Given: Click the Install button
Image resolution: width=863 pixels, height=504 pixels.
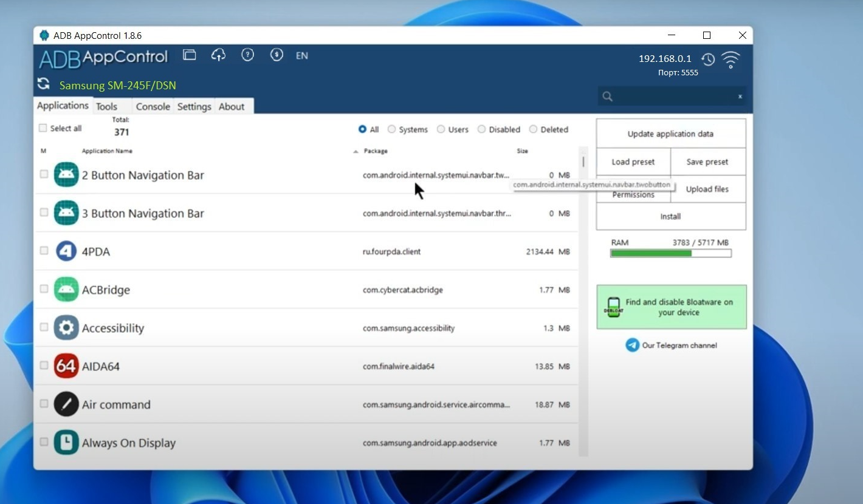Looking at the screenshot, I should (670, 216).
